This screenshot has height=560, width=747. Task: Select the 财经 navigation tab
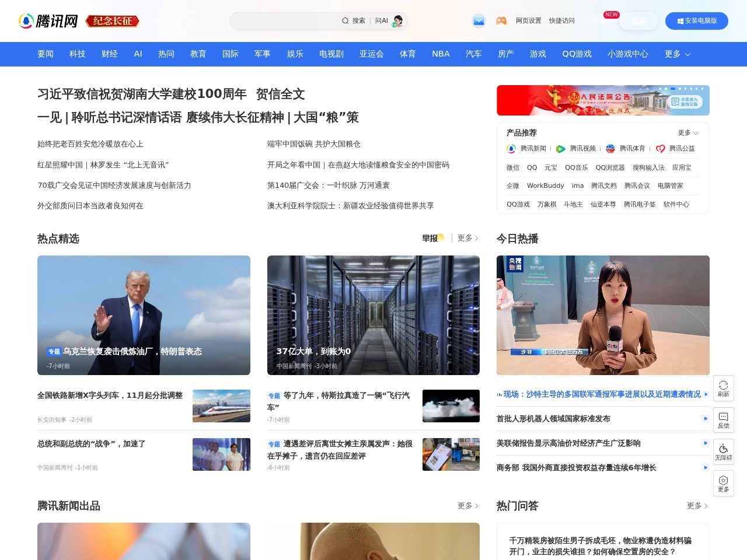tap(110, 54)
